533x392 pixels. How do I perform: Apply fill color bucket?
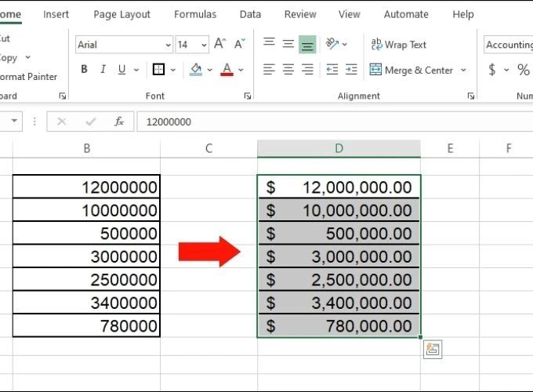click(196, 69)
